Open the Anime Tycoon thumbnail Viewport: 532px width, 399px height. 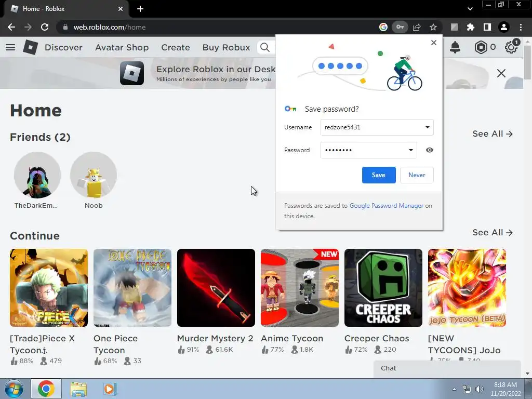point(300,288)
